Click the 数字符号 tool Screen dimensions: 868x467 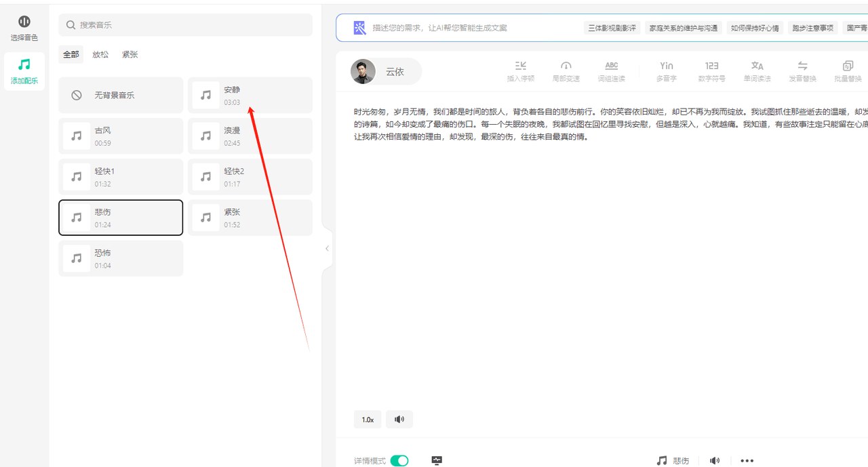(x=712, y=71)
